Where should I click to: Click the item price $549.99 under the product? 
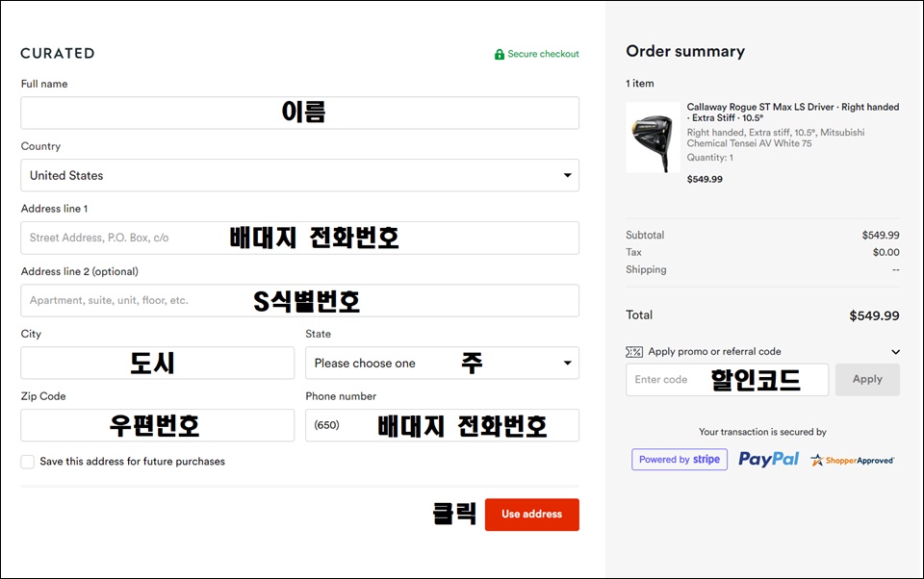[705, 179]
